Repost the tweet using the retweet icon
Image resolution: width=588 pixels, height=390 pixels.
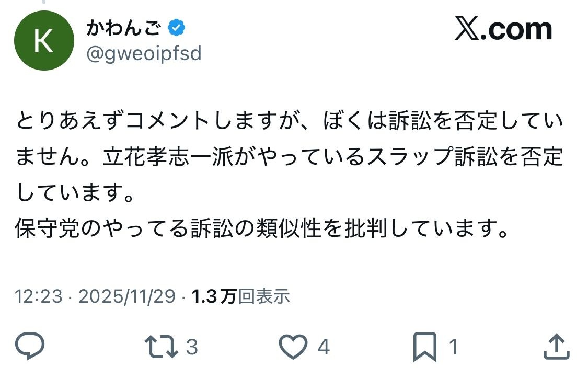coord(162,345)
